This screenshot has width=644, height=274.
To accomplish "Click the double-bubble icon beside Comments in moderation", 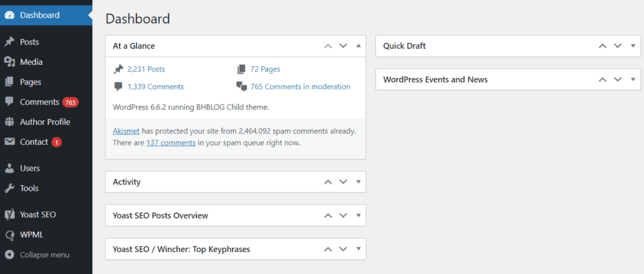I will (x=241, y=87).
